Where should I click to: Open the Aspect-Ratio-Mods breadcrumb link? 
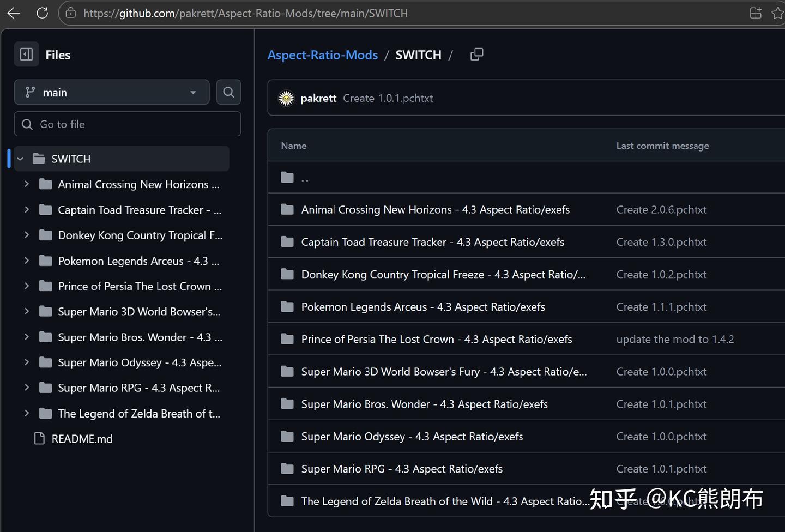[323, 55]
